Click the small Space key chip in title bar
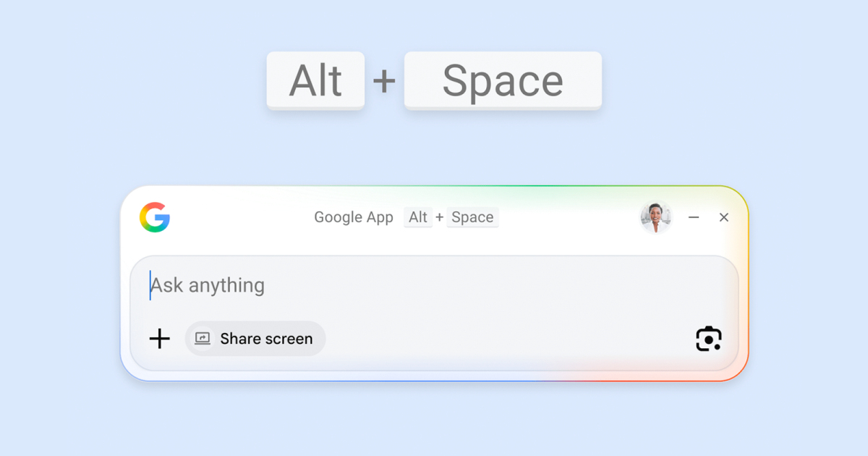The width and height of the screenshot is (868, 456). point(472,217)
